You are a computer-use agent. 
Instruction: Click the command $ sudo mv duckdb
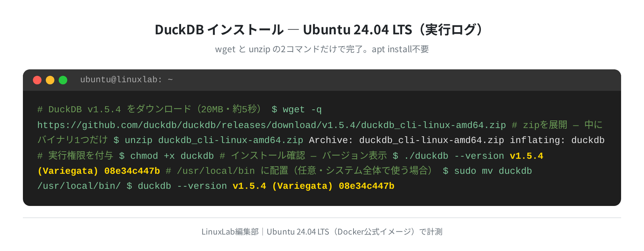(x=487, y=171)
